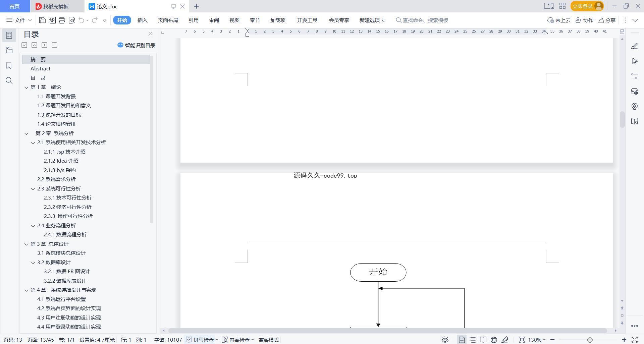Click the zoom slider handle
This screenshot has height=344, width=644.
point(590,340)
